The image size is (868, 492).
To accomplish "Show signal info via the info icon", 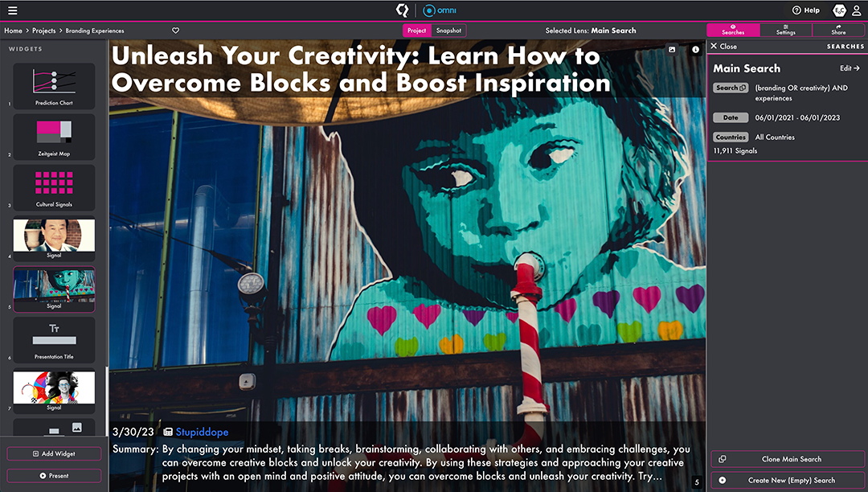I will pos(695,50).
